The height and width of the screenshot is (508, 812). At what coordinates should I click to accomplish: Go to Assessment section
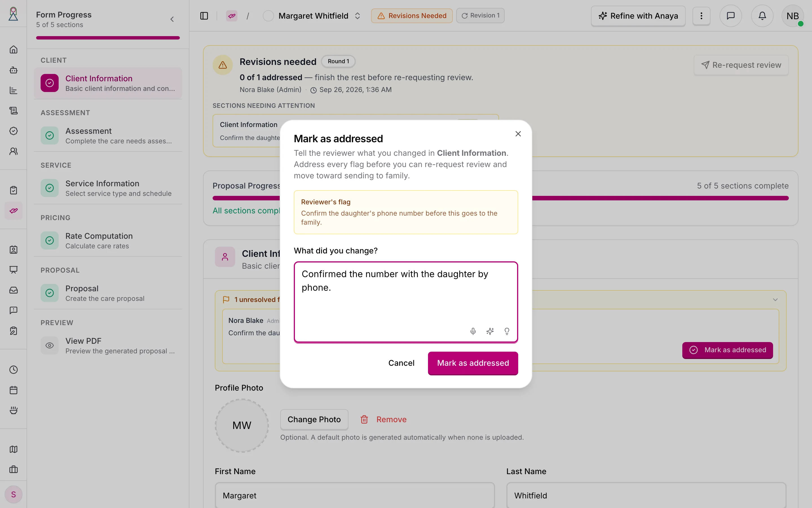(108, 135)
